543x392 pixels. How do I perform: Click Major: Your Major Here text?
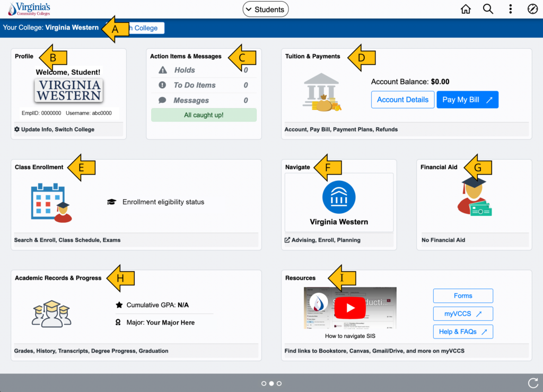click(x=160, y=323)
